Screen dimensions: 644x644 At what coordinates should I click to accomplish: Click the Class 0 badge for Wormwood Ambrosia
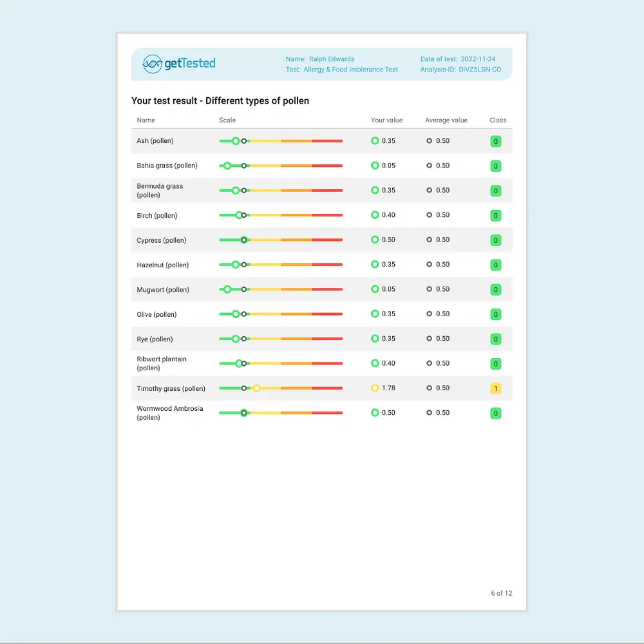[x=495, y=413]
